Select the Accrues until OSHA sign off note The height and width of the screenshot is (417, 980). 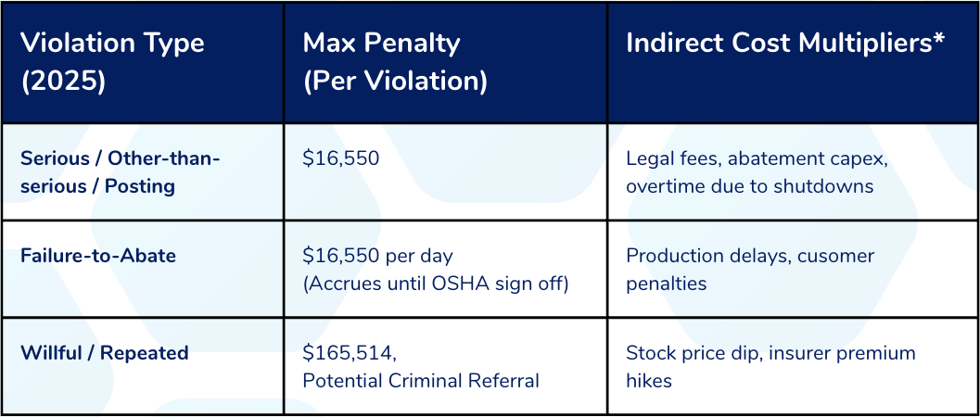click(x=436, y=283)
